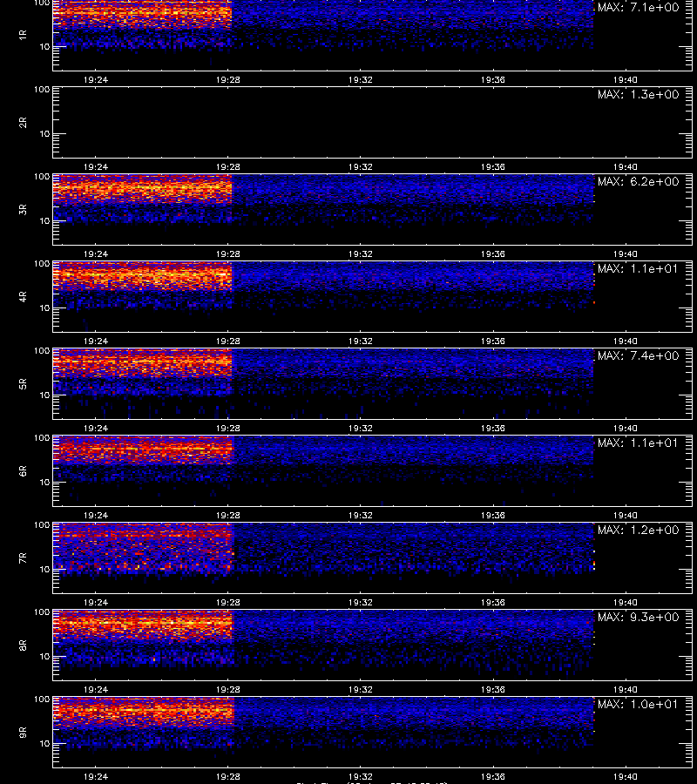Click the 9R panel axis label
This screenshot has height=784, width=697.
(x=23, y=732)
